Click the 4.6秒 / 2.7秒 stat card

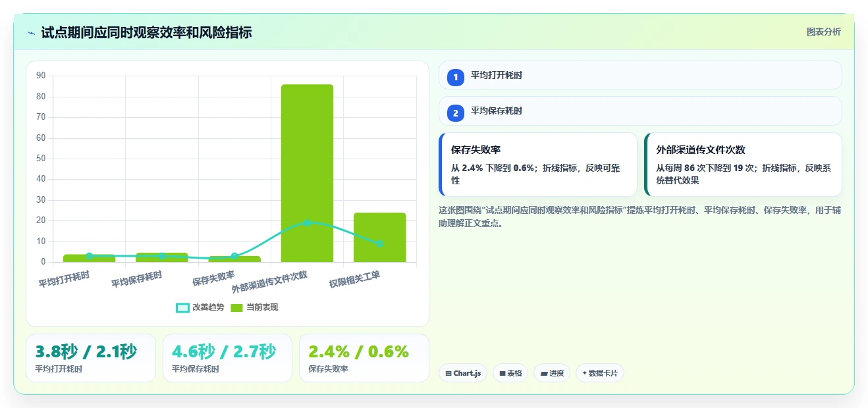[x=227, y=358]
